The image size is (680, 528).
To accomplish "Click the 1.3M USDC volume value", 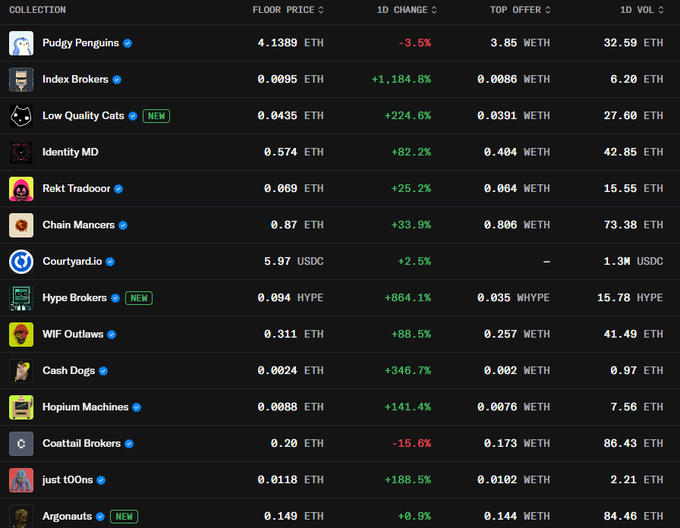I will click(633, 261).
